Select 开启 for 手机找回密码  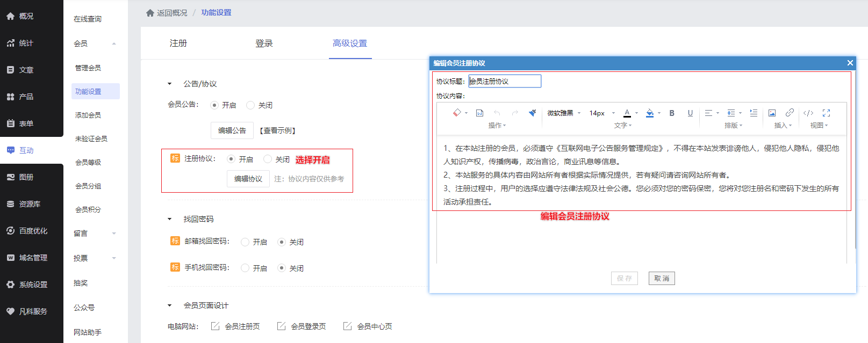(245, 268)
